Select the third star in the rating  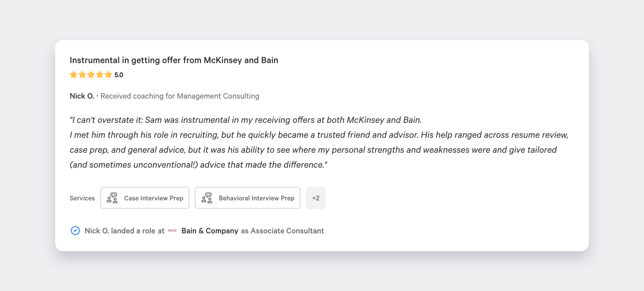[x=91, y=75]
